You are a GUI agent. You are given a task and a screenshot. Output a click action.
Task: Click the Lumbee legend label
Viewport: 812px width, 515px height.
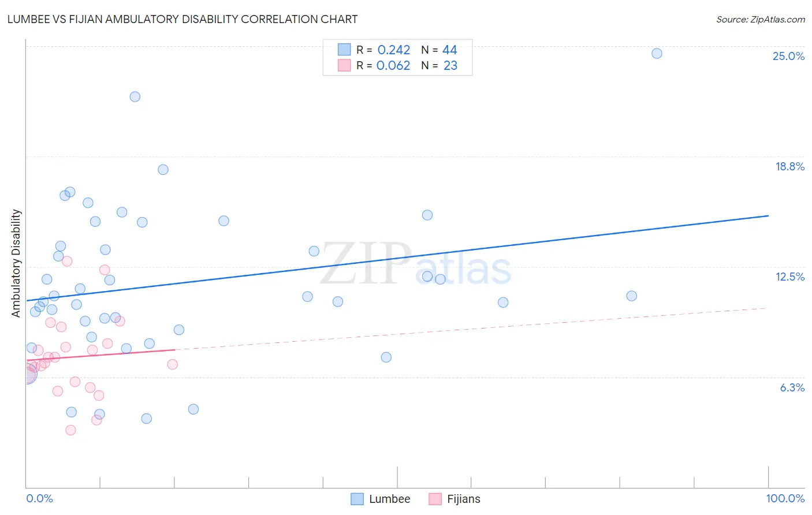click(390, 499)
